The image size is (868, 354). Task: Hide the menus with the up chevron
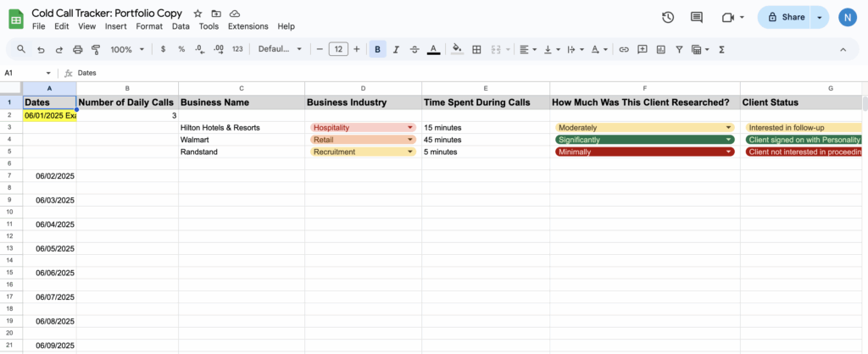(x=843, y=49)
